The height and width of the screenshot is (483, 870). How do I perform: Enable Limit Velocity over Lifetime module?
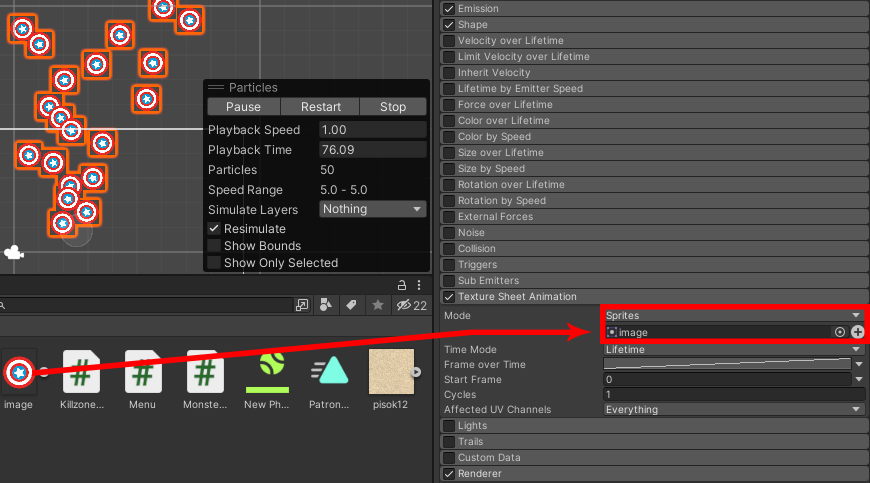(x=449, y=57)
